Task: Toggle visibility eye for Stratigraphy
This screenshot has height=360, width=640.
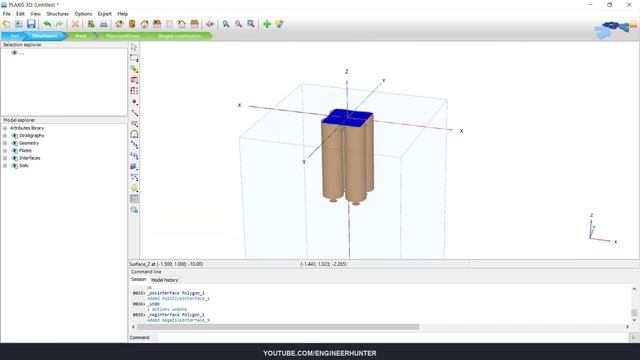Action: pos(15,136)
